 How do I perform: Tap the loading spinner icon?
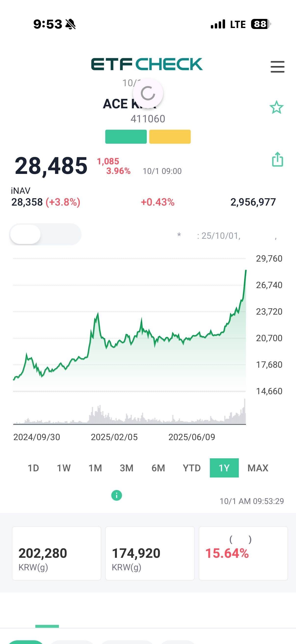point(148,93)
